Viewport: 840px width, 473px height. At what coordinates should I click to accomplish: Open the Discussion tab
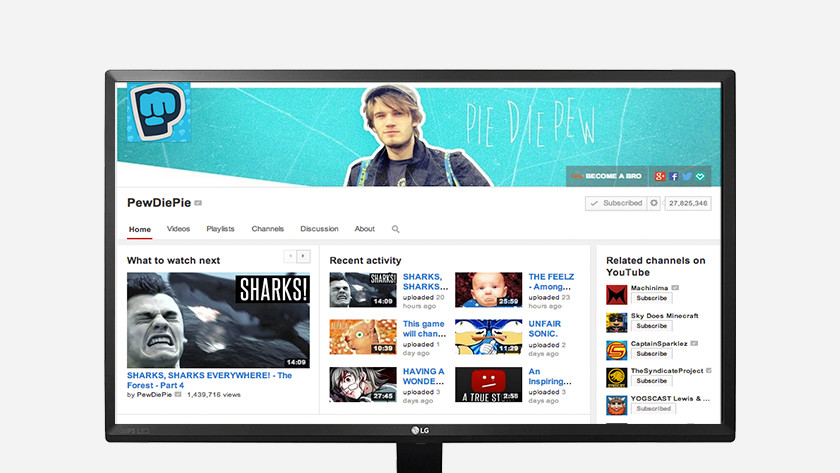click(x=319, y=229)
